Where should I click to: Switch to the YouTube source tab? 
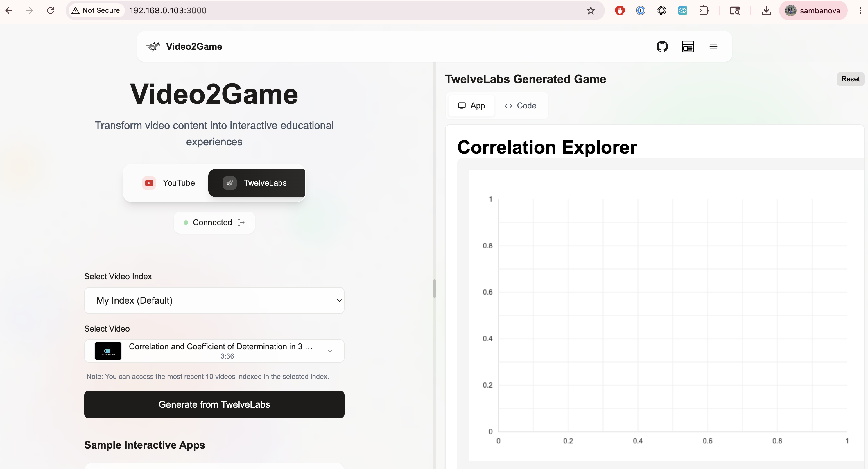click(168, 183)
